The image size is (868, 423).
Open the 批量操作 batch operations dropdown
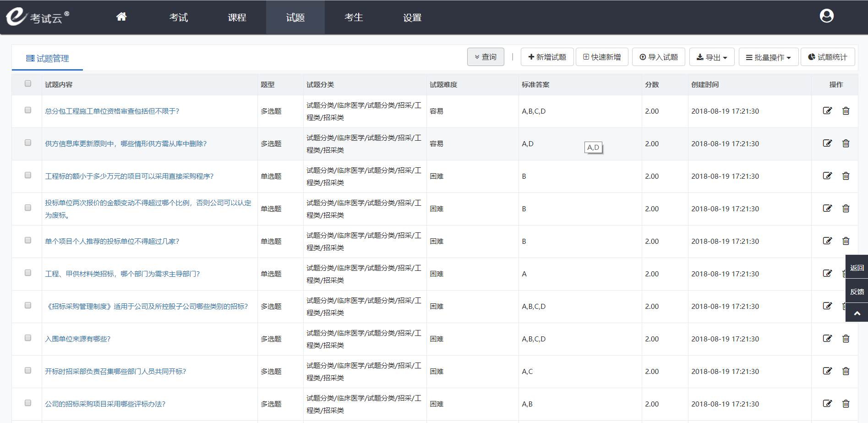tap(769, 57)
